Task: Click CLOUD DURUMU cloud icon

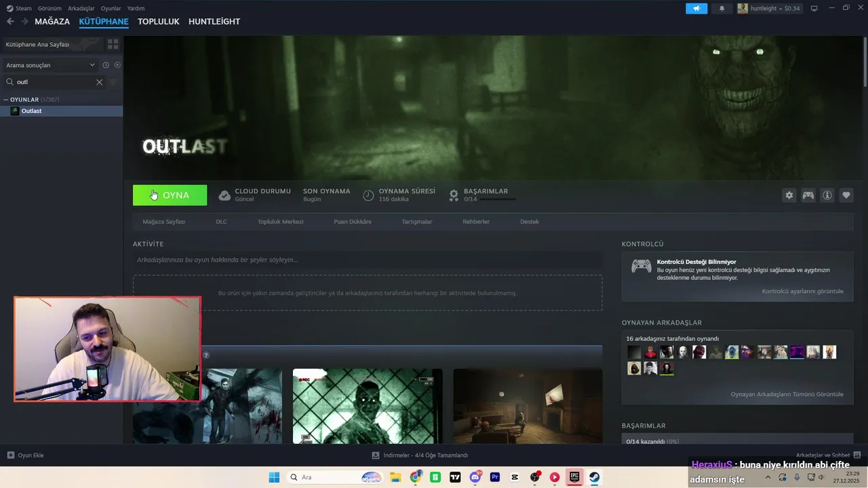Action: click(x=224, y=195)
